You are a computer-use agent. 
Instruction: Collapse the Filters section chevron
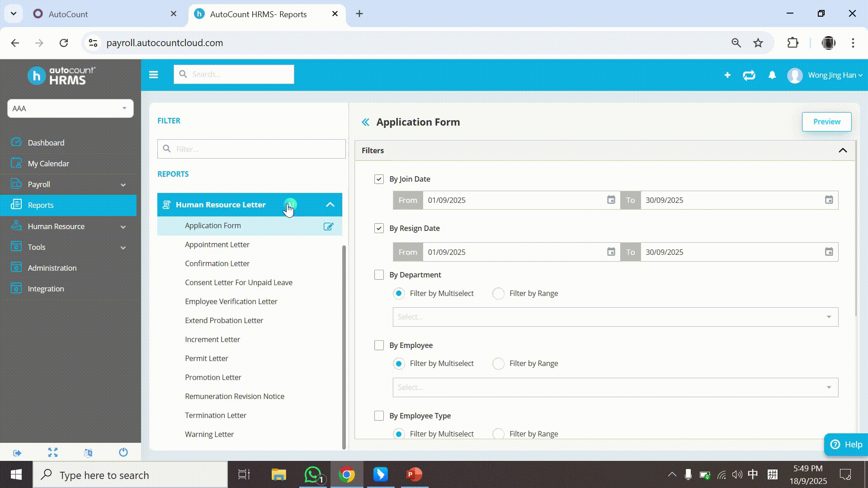click(842, 150)
